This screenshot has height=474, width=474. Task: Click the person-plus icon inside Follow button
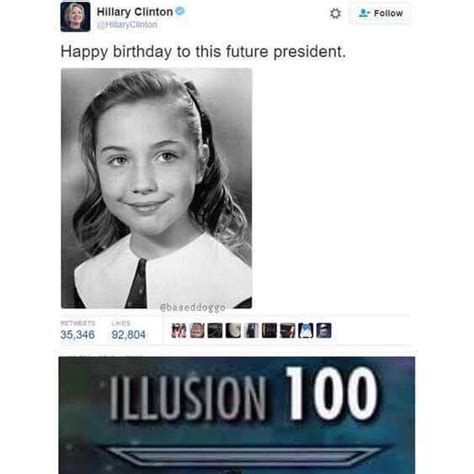pyautogui.click(x=364, y=13)
